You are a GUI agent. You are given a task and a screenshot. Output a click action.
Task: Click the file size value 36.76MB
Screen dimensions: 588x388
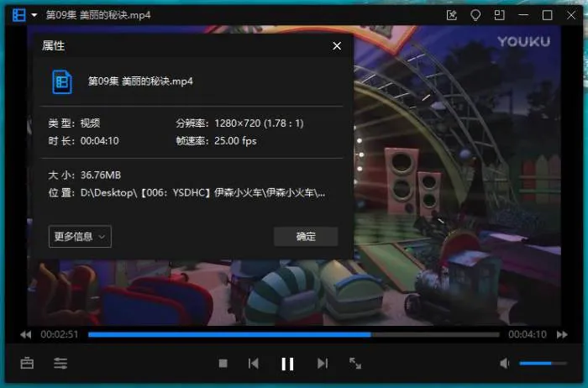click(101, 175)
